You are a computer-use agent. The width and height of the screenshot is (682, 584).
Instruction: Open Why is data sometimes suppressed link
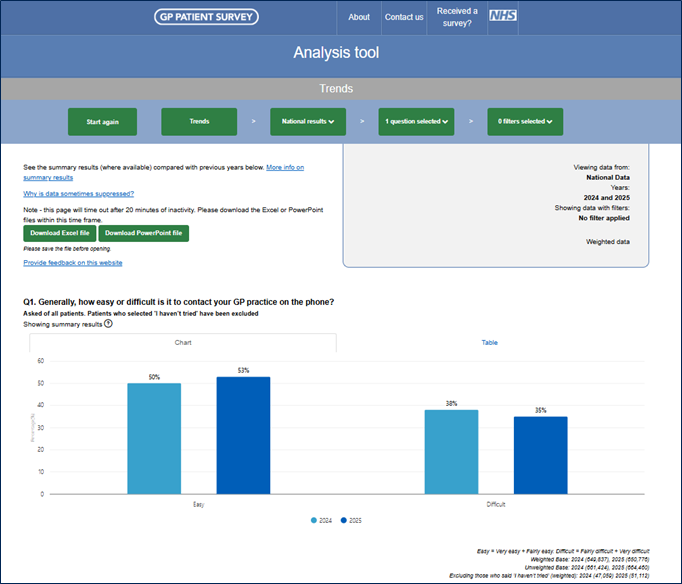pos(78,193)
